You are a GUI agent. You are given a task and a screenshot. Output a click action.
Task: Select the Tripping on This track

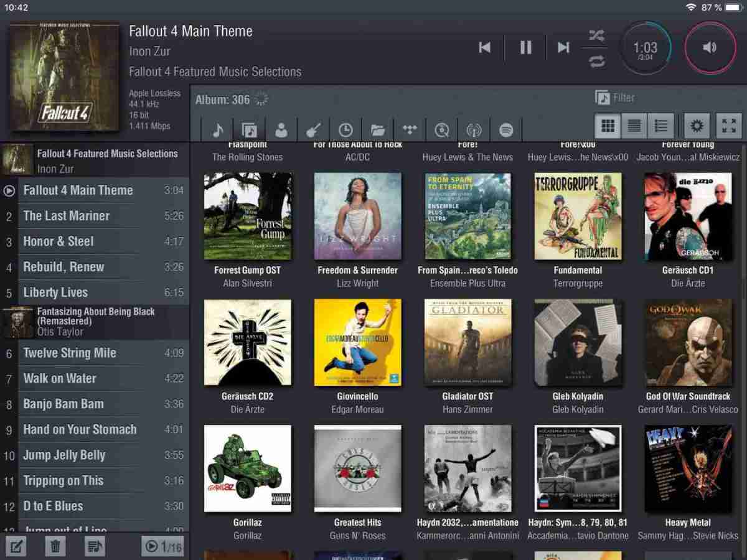tap(95, 480)
